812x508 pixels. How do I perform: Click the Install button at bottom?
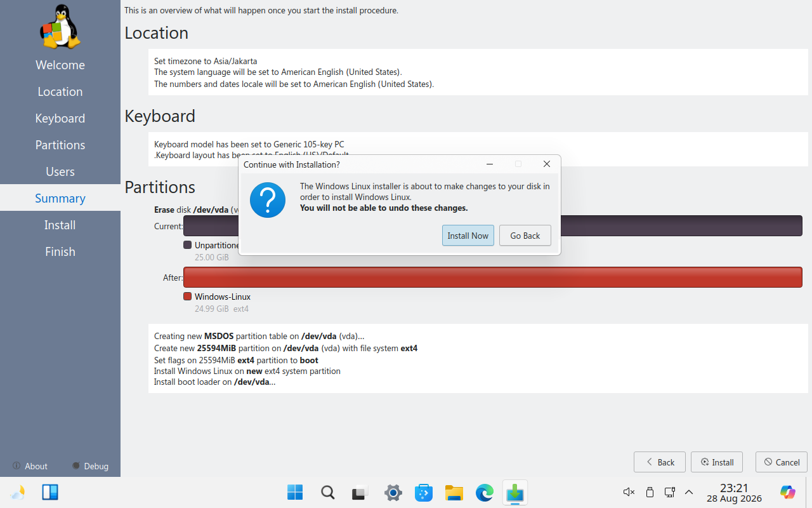717,462
